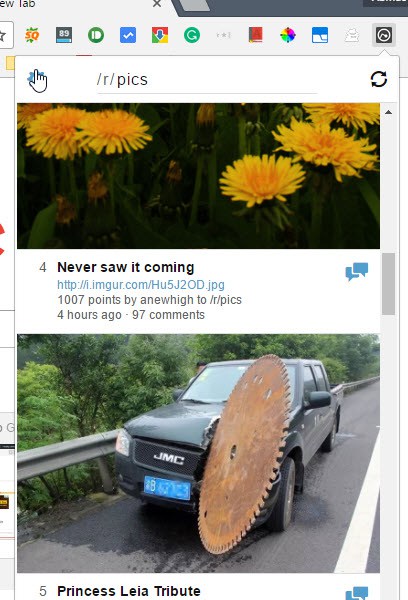Edit the subreddit name field /r/pics
Viewport: 408px width, 600px height.
coord(207,80)
